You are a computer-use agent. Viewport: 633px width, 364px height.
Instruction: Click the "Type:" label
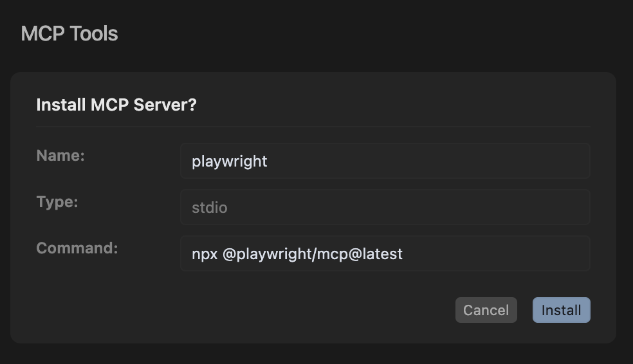57,202
